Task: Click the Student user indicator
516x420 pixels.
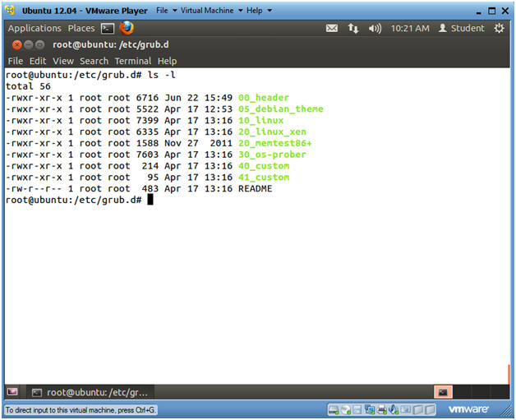Action: (x=462, y=28)
